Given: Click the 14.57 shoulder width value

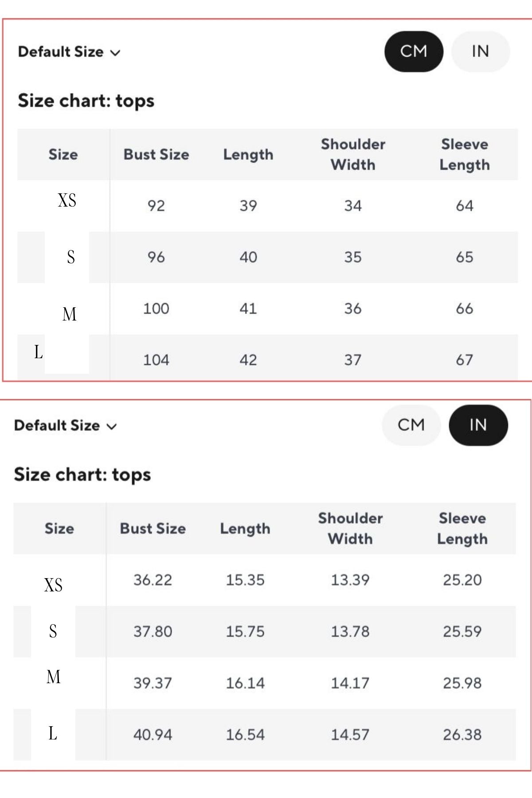Looking at the screenshot, I should (x=350, y=735).
